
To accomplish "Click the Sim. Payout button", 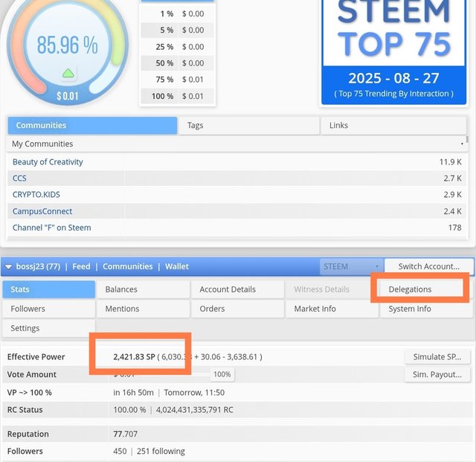I will (437, 375).
